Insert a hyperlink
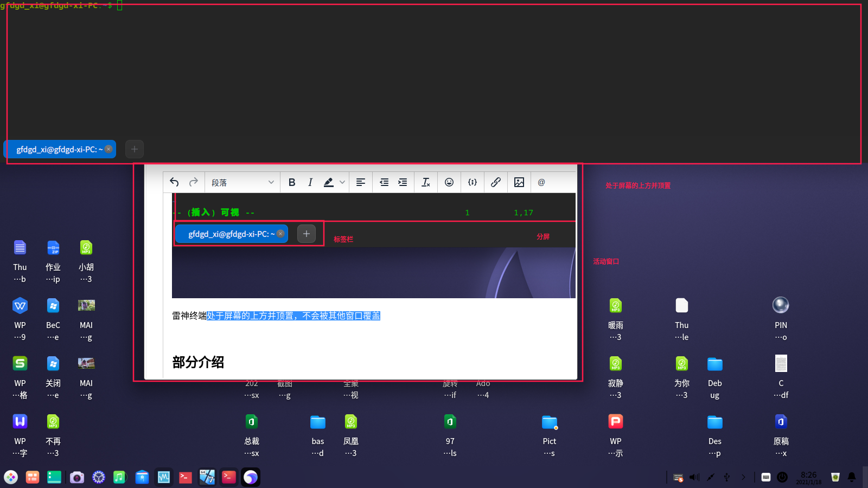The width and height of the screenshot is (868, 488). pos(496,182)
